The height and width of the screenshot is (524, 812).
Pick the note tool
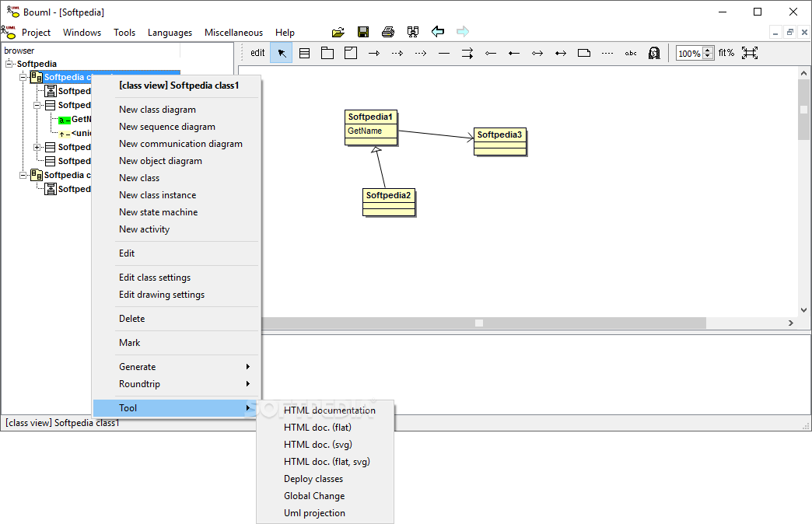click(x=583, y=53)
